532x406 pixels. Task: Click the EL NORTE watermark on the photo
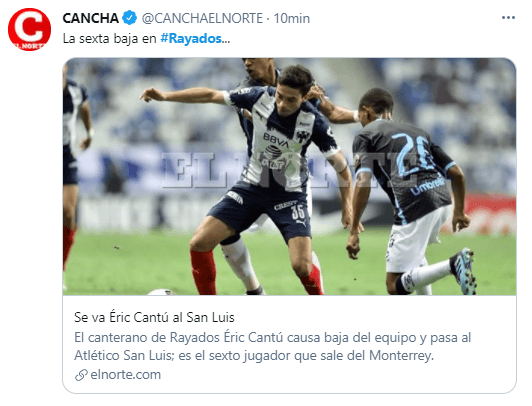pyautogui.click(x=289, y=170)
